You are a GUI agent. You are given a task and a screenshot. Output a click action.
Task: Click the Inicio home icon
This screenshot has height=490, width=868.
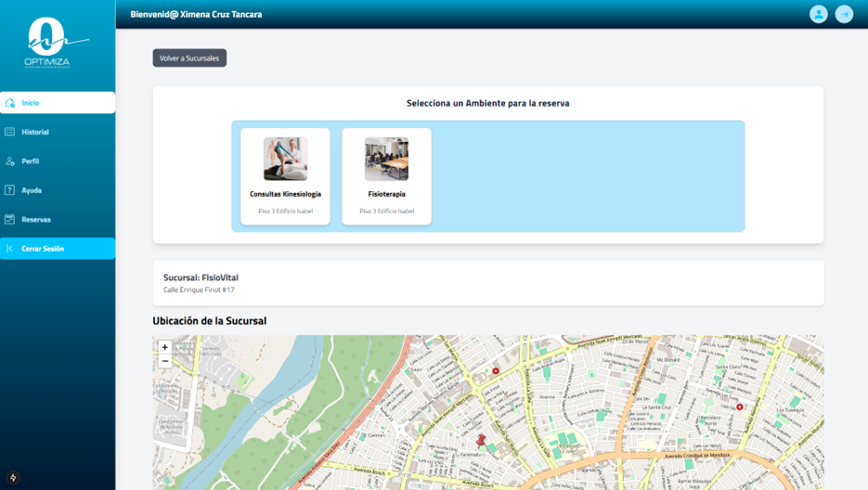(x=10, y=103)
